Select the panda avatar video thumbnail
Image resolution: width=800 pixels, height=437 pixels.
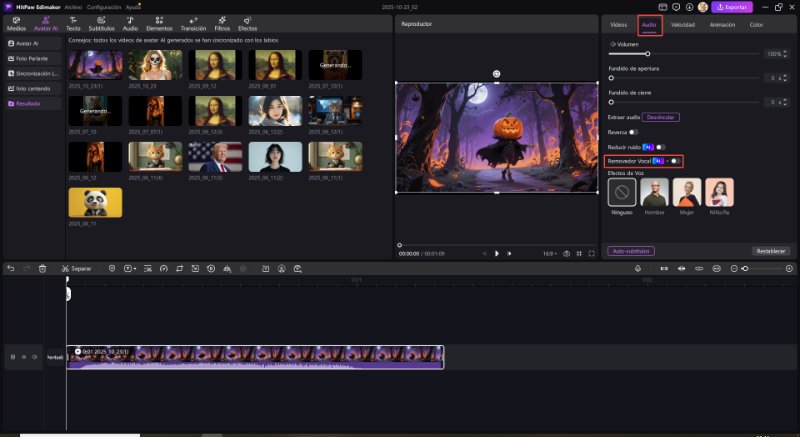[x=95, y=202]
